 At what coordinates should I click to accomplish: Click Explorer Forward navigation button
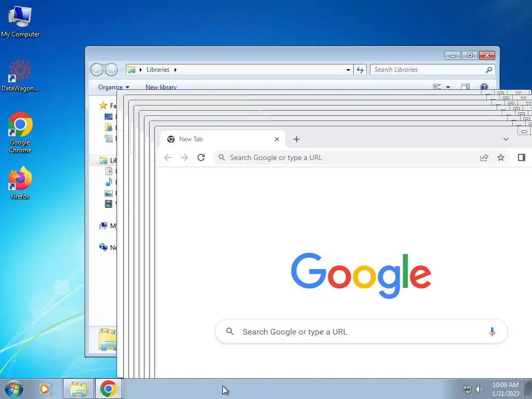pos(111,70)
